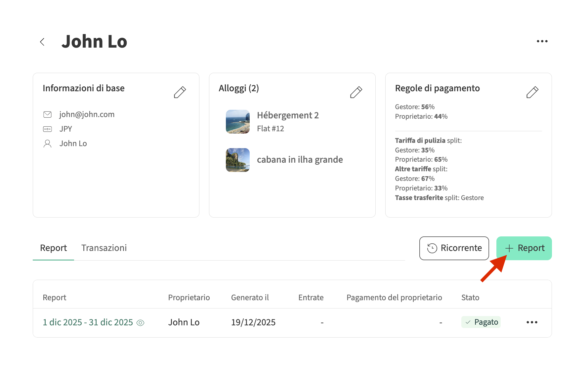Open the cabana in ilha grande thumbnail

pos(237,160)
